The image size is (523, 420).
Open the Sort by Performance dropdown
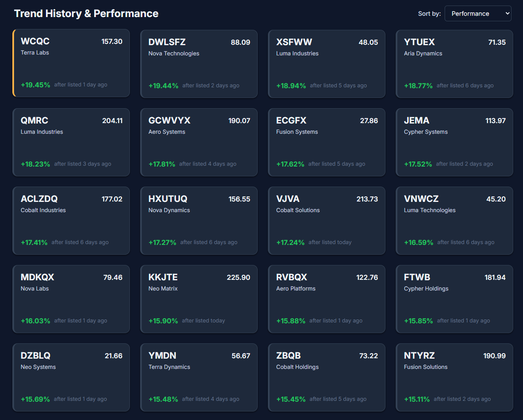pos(477,14)
